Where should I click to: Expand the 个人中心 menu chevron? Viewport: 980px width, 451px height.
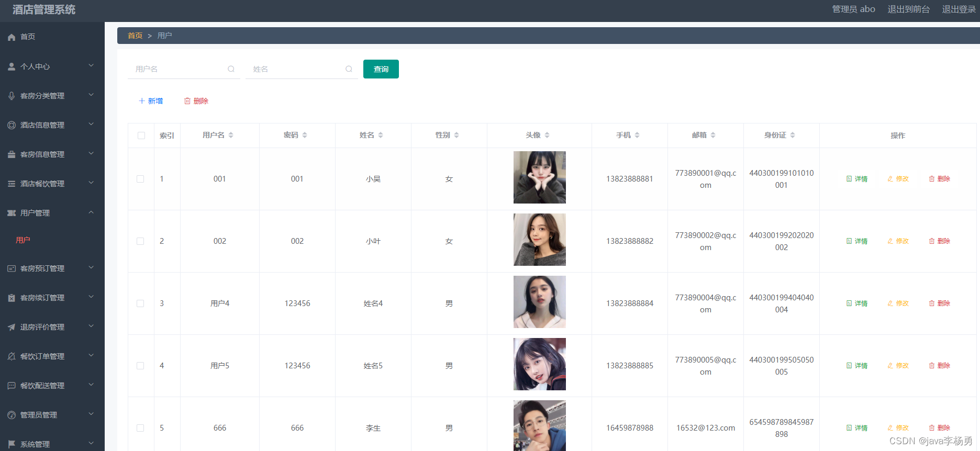91,65
